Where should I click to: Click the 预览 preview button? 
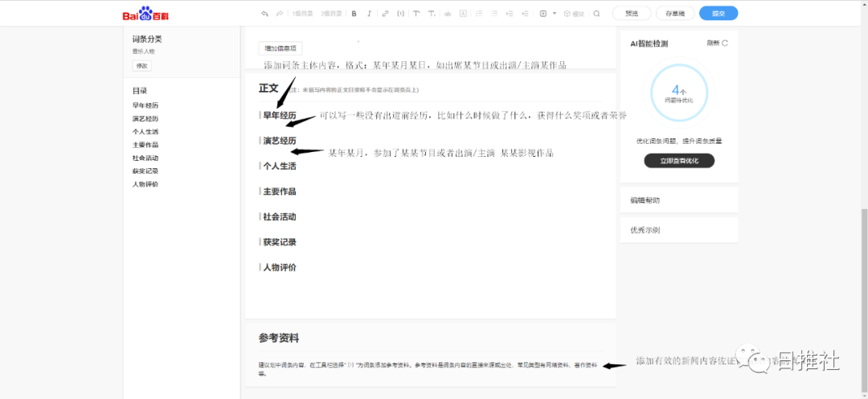click(632, 14)
